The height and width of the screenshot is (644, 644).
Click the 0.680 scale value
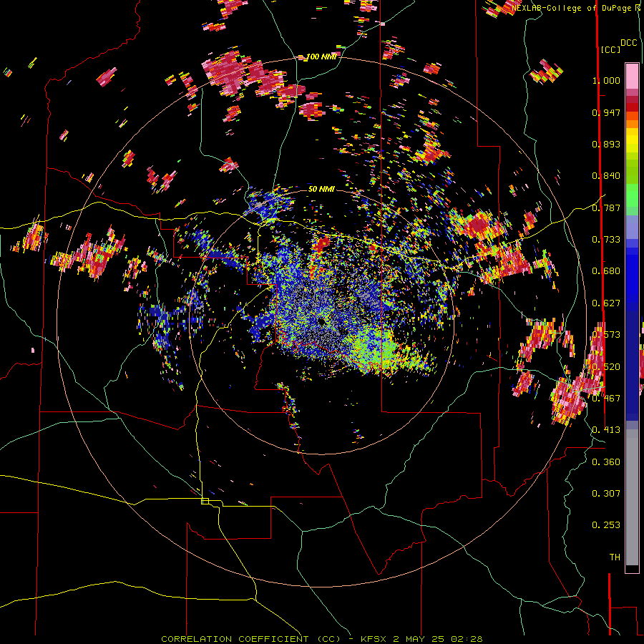606,271
